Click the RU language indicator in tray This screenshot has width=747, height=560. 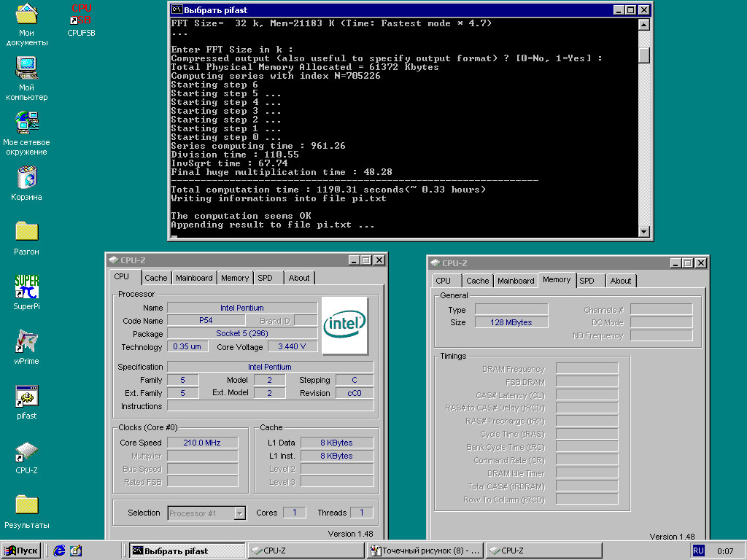pyautogui.click(x=698, y=551)
